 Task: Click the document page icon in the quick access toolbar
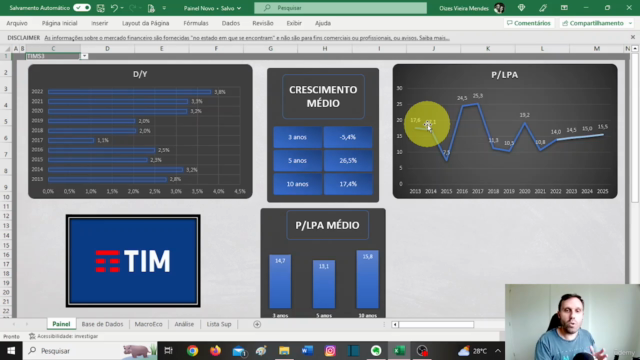pos(151,8)
